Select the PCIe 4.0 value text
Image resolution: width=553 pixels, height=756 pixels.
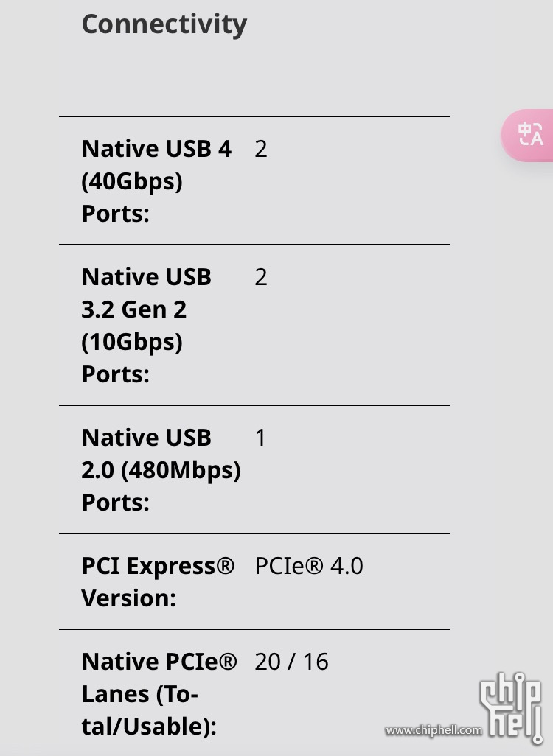(309, 566)
